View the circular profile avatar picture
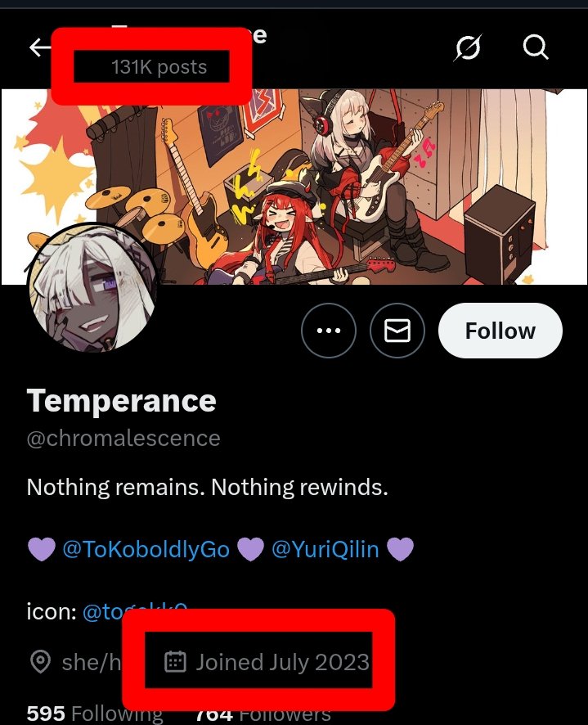The width and height of the screenshot is (588, 725). (92, 287)
